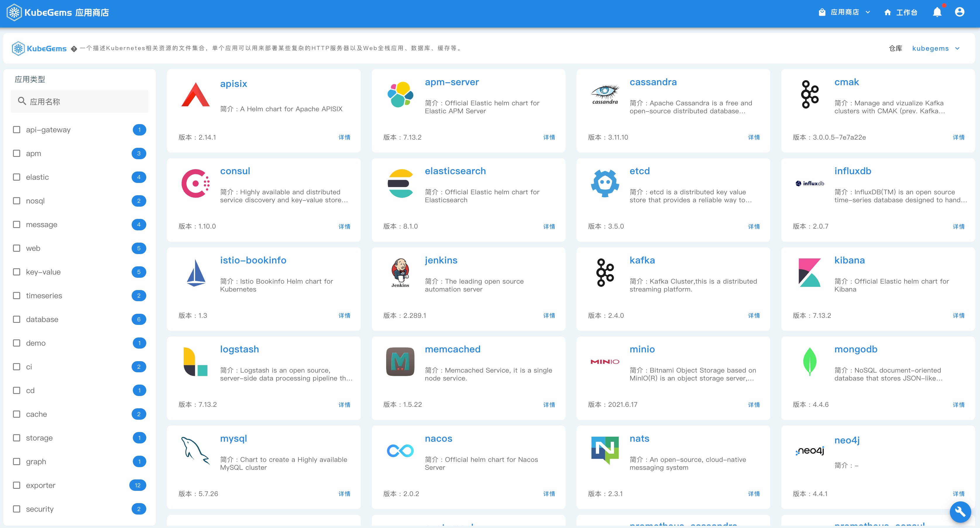
Task: Click the cassandra eye logo
Action: click(605, 95)
